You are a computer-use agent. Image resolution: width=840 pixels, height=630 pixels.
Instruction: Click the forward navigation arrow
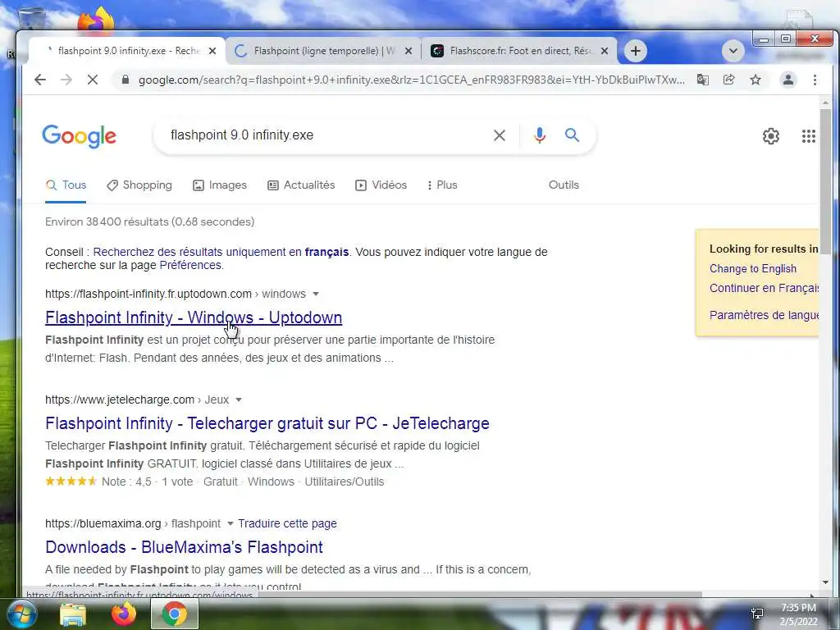tap(66, 80)
